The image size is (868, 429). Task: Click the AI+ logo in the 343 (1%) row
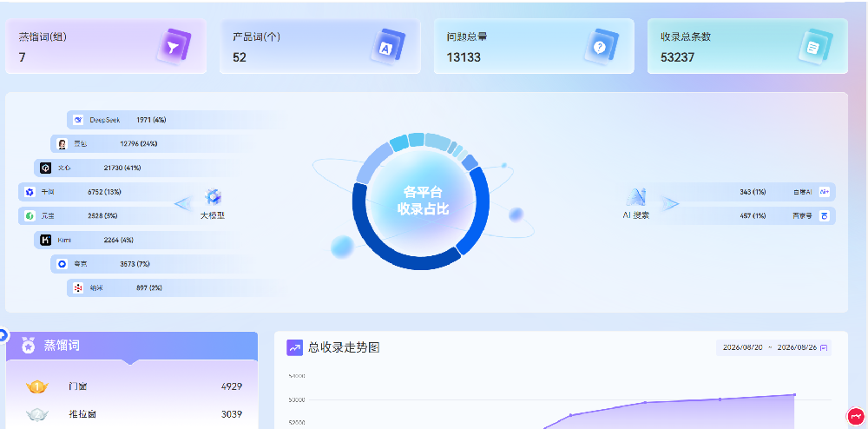click(825, 192)
